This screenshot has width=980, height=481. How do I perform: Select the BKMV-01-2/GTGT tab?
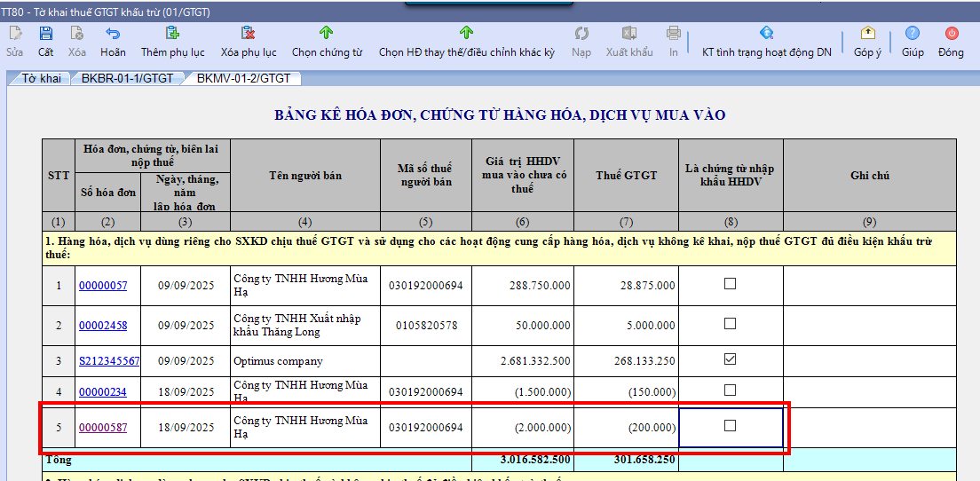point(243,78)
